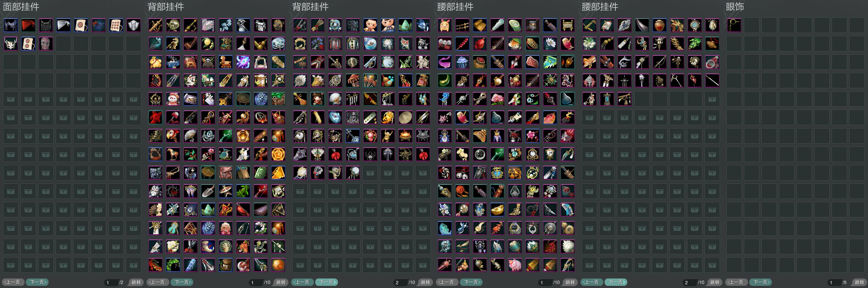Choose the blue jellyfish waist pendant
The height and width of the screenshot is (288, 868).
click(462, 62)
